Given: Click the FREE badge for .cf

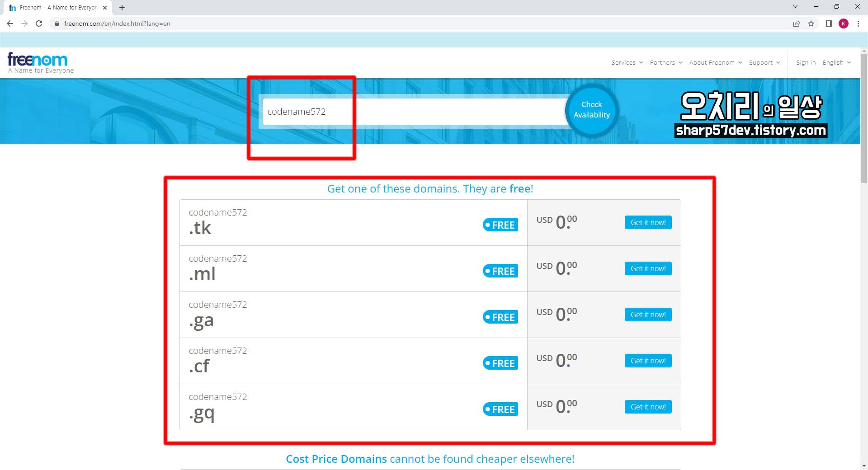Looking at the screenshot, I should tap(500, 363).
